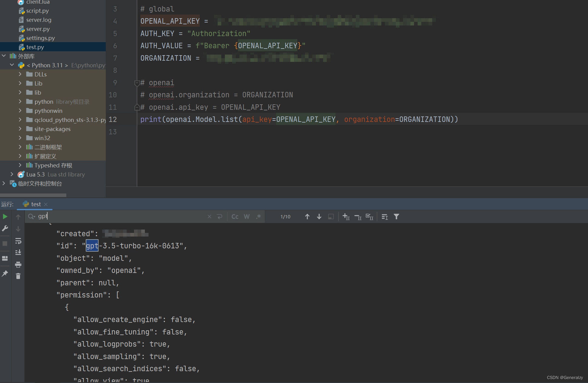Open search filter funnel icon
The height and width of the screenshot is (383, 588).
tap(396, 217)
